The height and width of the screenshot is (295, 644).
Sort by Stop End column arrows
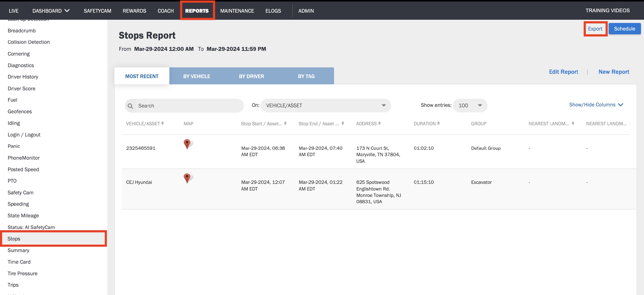point(343,123)
